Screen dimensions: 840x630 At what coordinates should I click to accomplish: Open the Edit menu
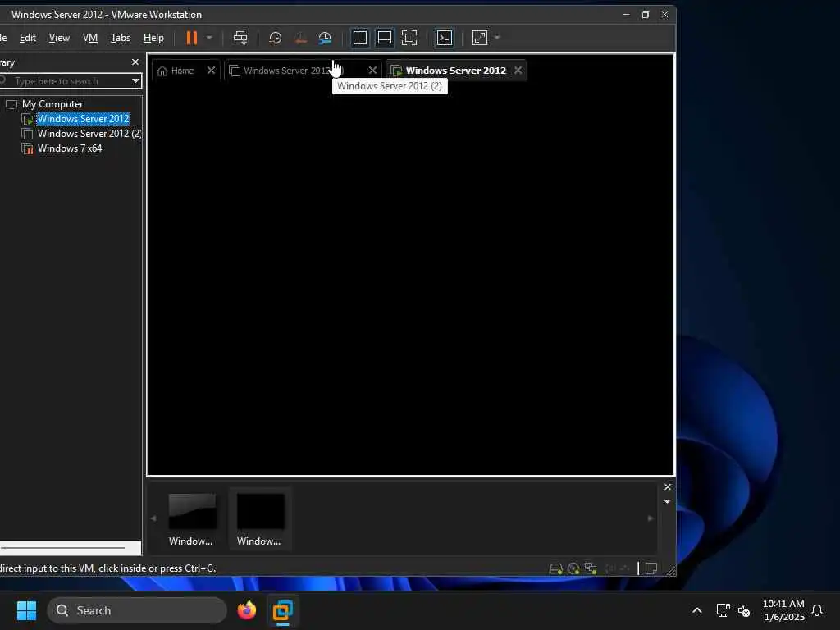28,38
